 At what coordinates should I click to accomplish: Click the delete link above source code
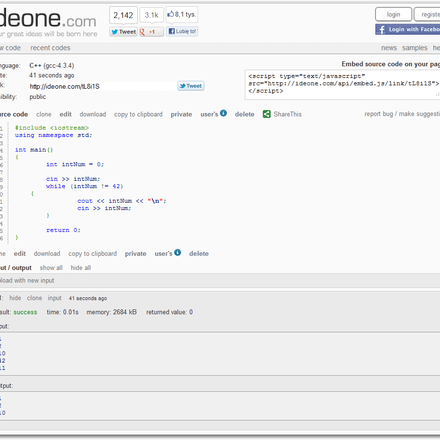point(245,114)
